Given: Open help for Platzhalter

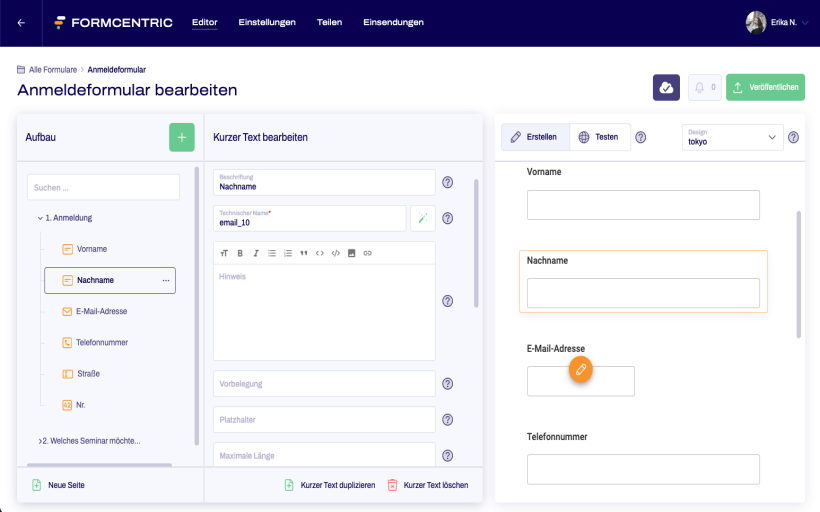Looking at the screenshot, I should (x=448, y=419).
